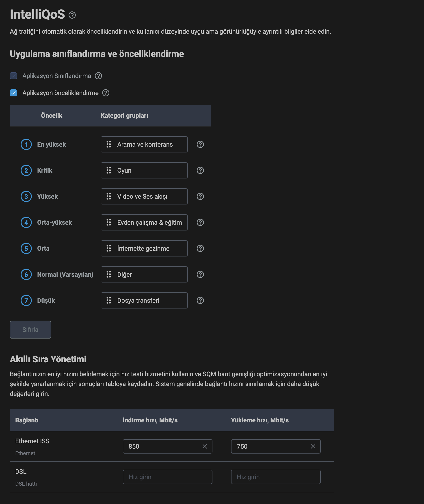This screenshot has height=504, width=424.
Task: Focus DSL download speed Hız girin field
Action: tap(168, 477)
